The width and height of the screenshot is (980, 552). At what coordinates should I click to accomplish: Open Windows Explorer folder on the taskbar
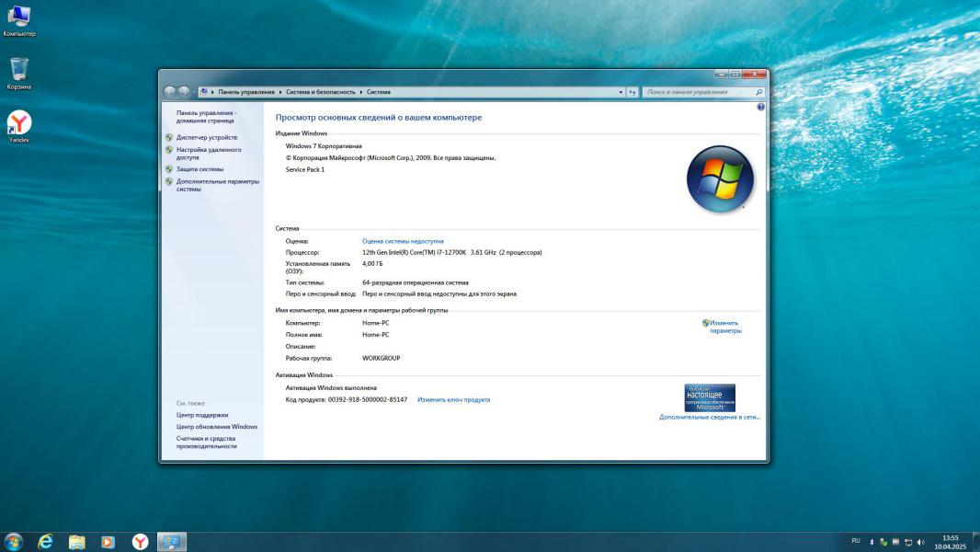click(77, 541)
